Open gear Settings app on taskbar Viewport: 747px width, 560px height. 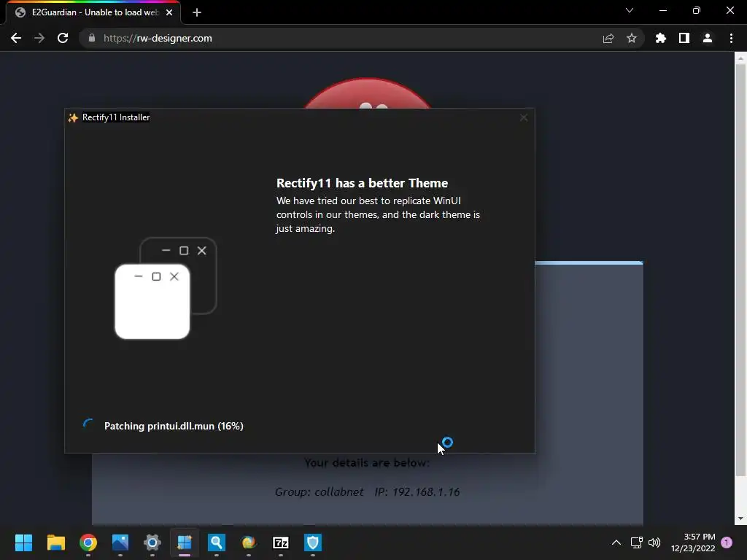pos(152,542)
